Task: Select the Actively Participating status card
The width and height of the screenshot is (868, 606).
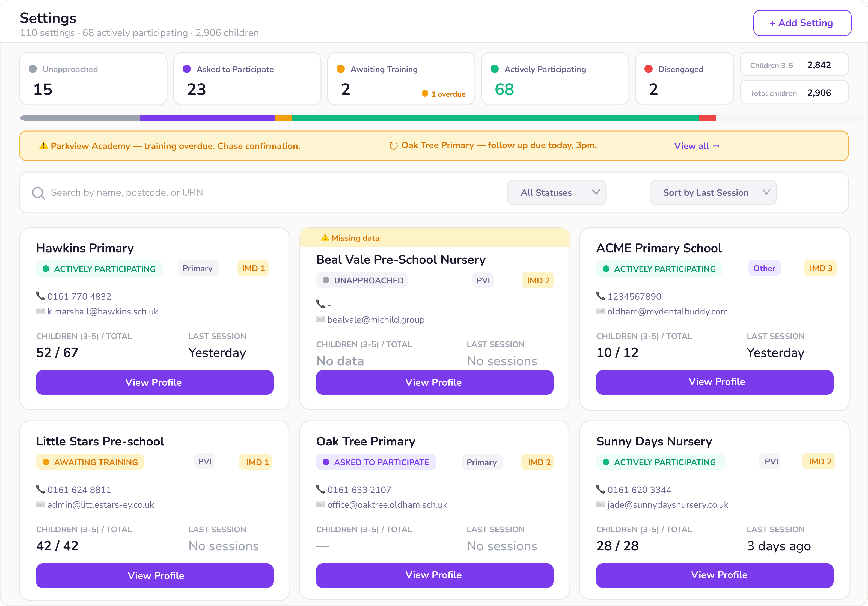Action: pyautogui.click(x=555, y=79)
